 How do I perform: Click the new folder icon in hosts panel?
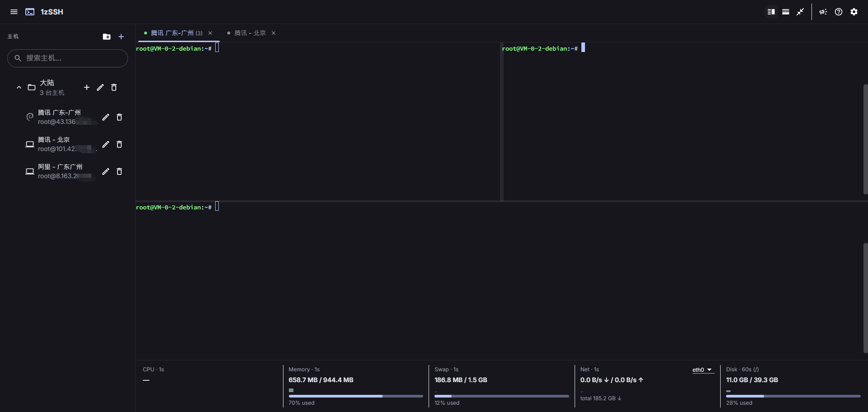tap(107, 37)
